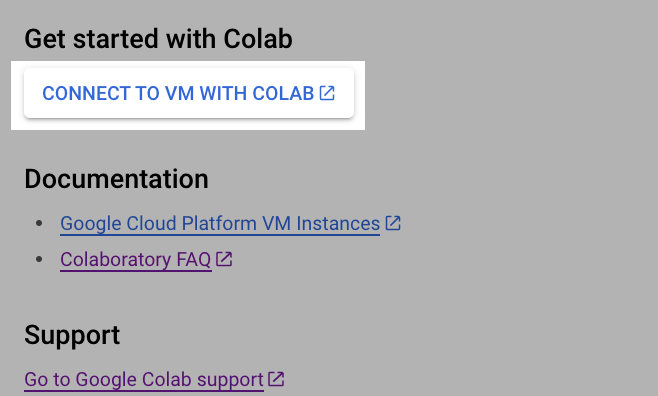The height and width of the screenshot is (396, 658).
Task: Open the Colaboratory FAQ link
Action: [136, 260]
